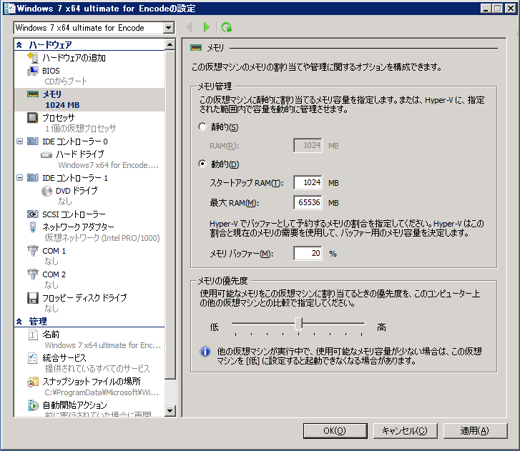This screenshot has height=451, width=520.
Task: Click the memory icon in メモリ heading
Action: click(196, 48)
